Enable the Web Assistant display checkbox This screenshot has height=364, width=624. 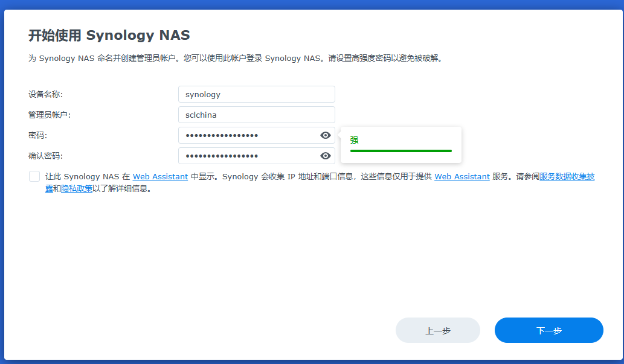[34, 177]
